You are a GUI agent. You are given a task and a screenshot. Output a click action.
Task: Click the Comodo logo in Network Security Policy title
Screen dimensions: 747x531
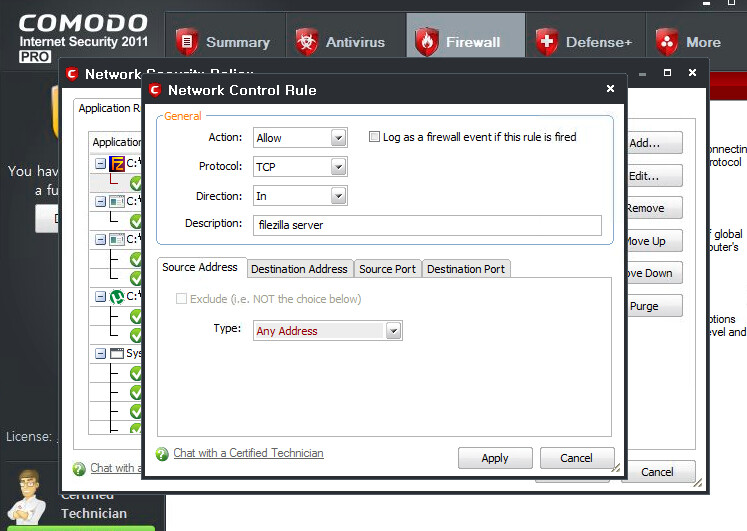[x=72, y=74]
